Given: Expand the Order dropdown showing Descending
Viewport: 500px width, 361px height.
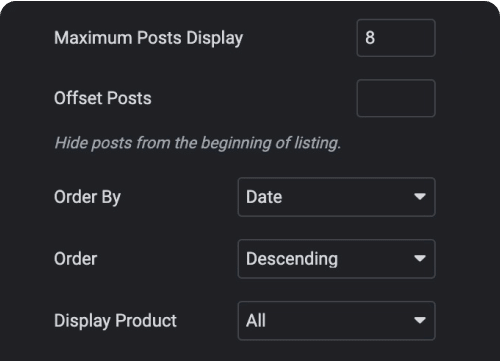Looking at the screenshot, I should click(336, 259).
